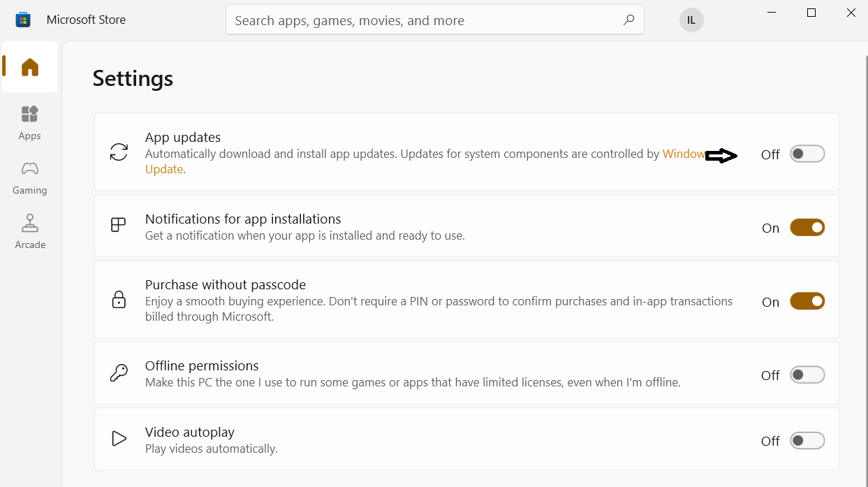The width and height of the screenshot is (868, 487).
Task: Enable the Offline permissions toggle
Action: click(807, 375)
